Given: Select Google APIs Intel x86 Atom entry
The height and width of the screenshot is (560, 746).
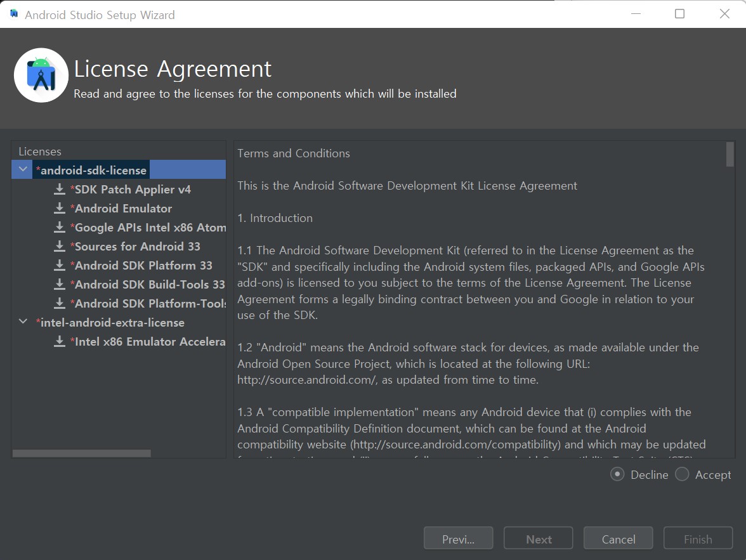Looking at the screenshot, I should click(x=148, y=228).
